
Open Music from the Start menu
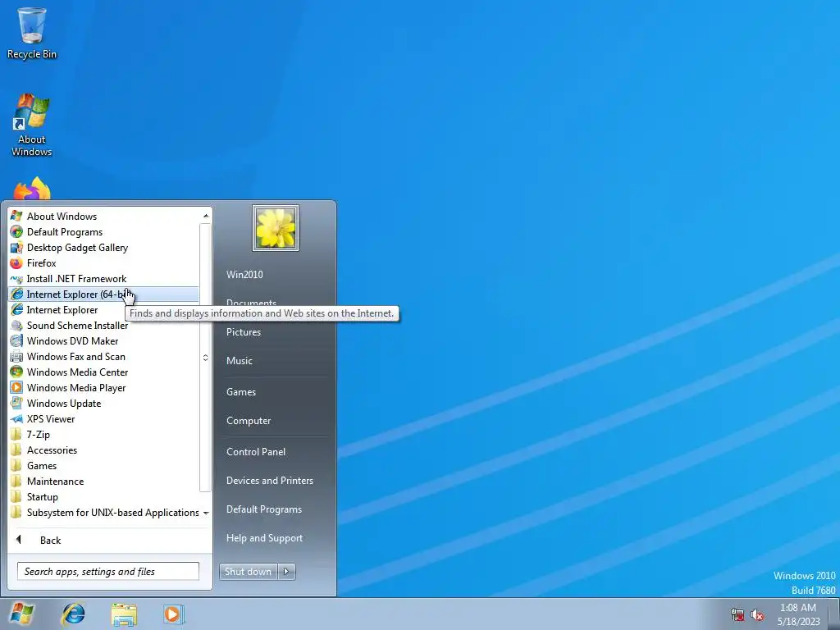point(240,361)
